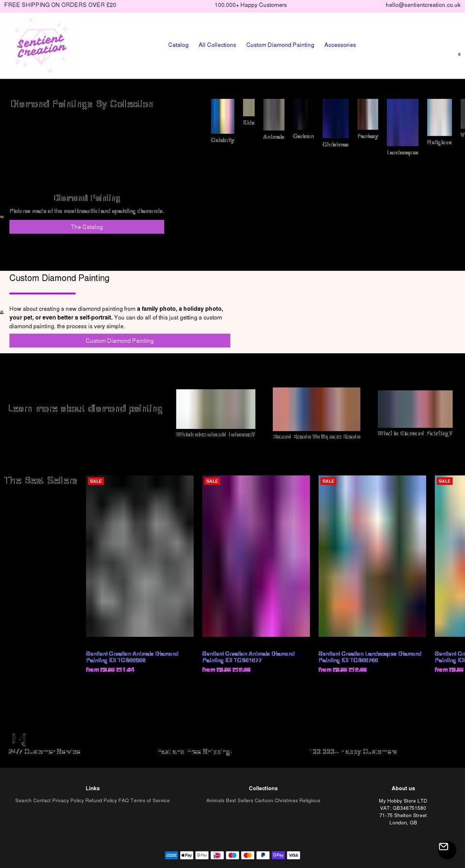Image resolution: width=465 pixels, height=868 pixels.
Task: Click Animals in footer Collections
Action: click(x=216, y=801)
